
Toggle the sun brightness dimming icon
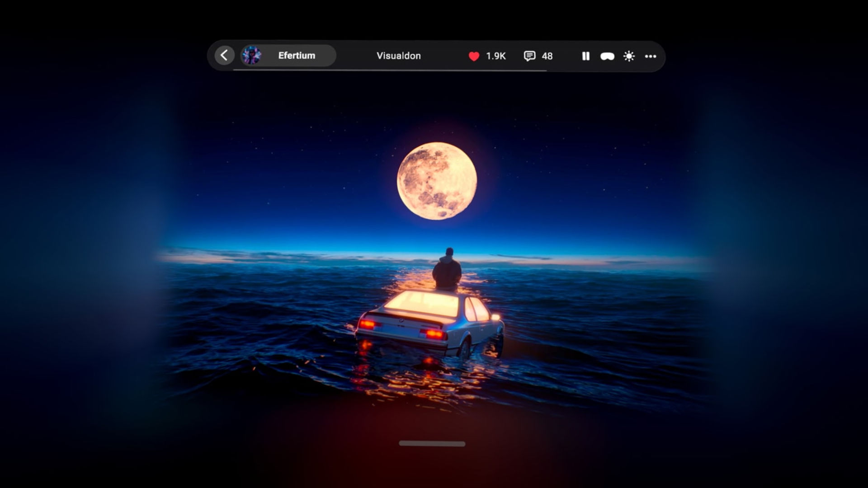(x=629, y=56)
